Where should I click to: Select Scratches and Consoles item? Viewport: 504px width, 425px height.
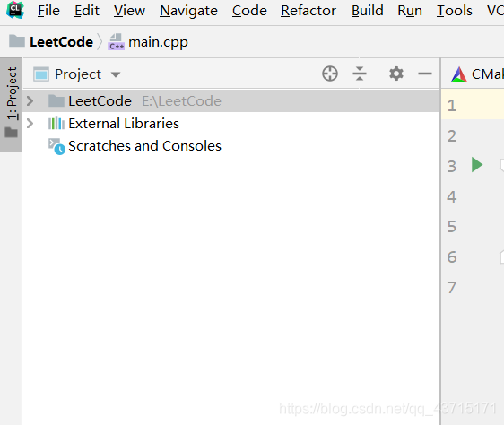[x=144, y=146]
